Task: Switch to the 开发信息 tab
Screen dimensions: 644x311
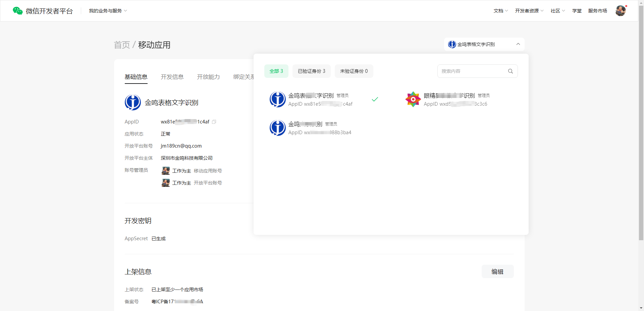Action: (x=172, y=77)
